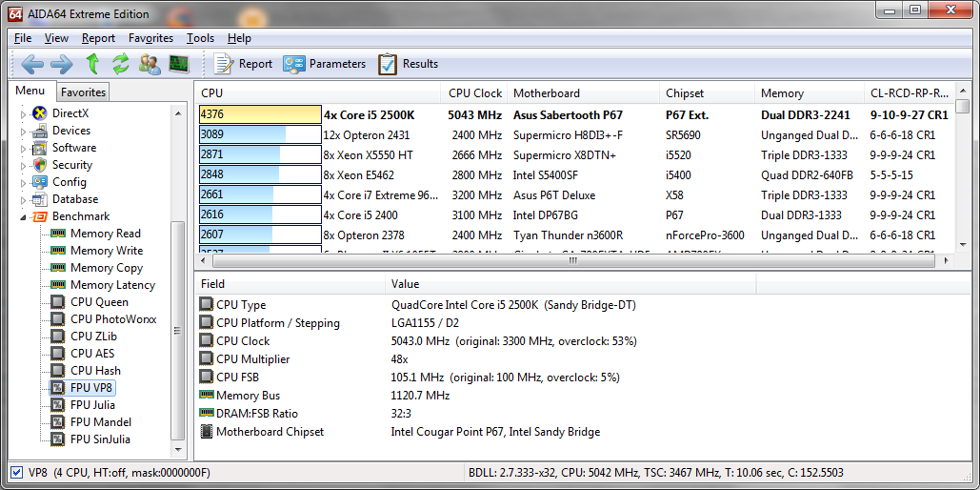
Task: Open the Tools menu
Action: click(201, 38)
